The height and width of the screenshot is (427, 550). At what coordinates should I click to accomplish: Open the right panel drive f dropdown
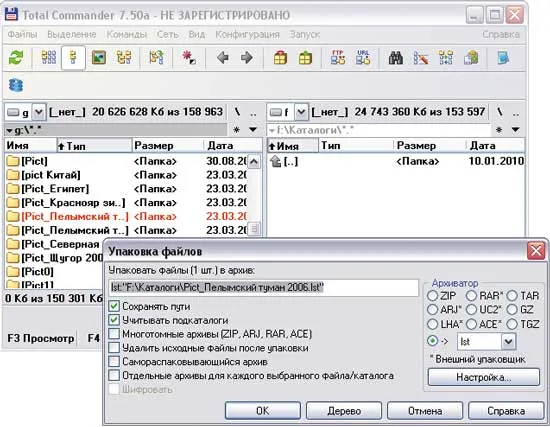(301, 112)
